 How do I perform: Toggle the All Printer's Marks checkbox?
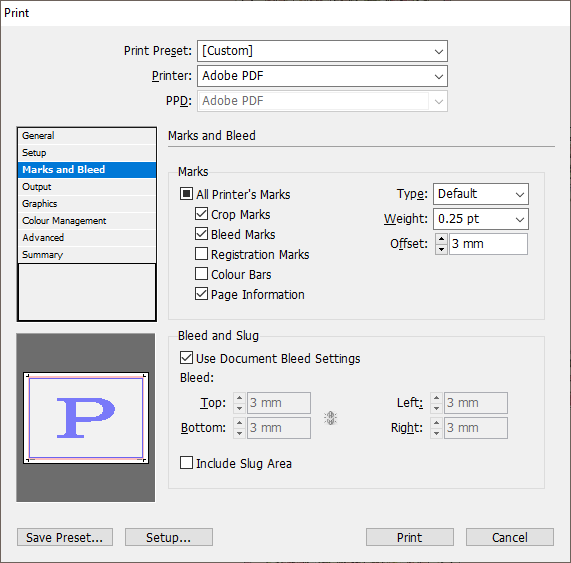(186, 194)
